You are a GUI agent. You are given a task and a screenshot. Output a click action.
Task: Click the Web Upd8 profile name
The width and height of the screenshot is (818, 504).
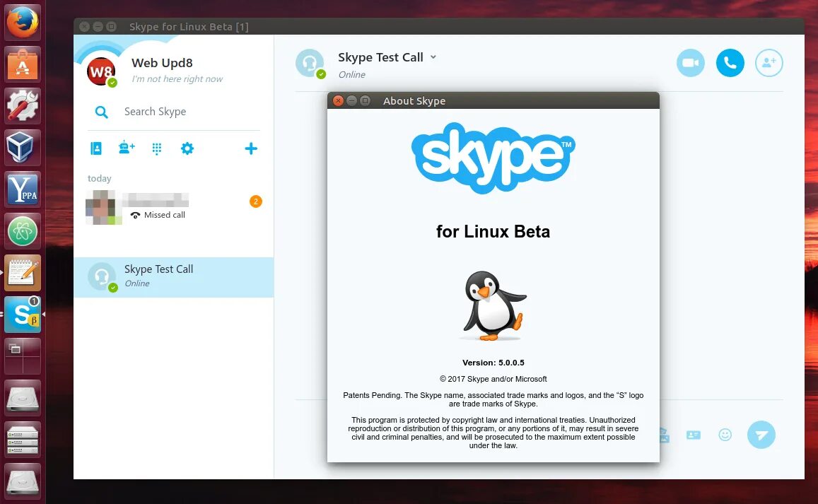[x=162, y=63]
